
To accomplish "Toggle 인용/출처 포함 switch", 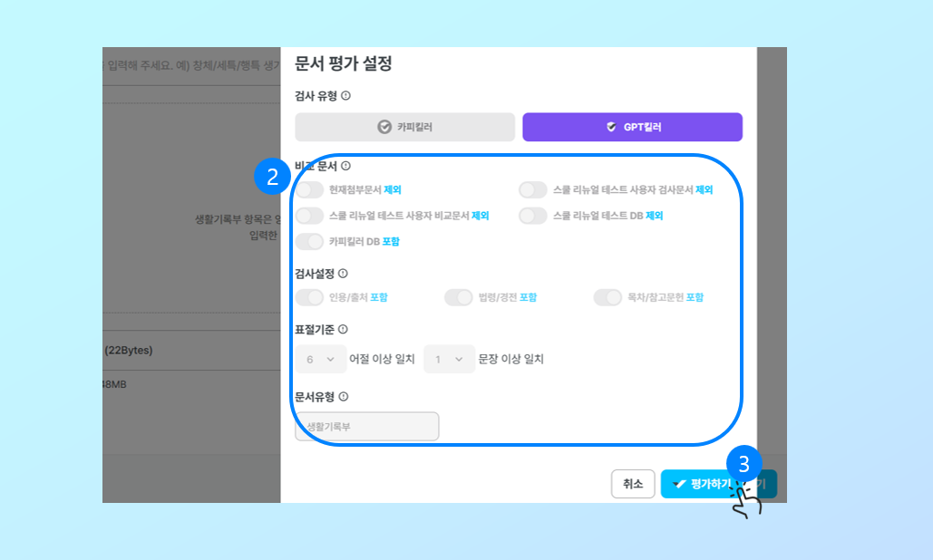I will click(x=309, y=297).
